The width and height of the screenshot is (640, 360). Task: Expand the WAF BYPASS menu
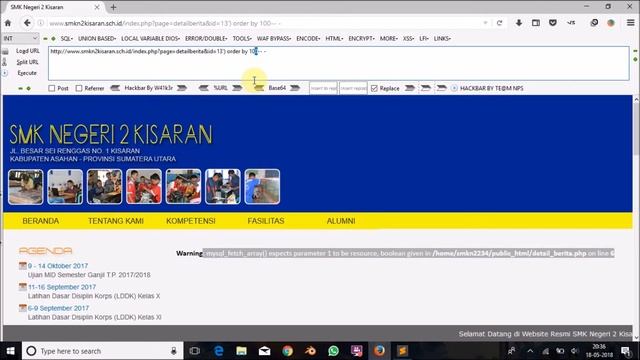274,38
